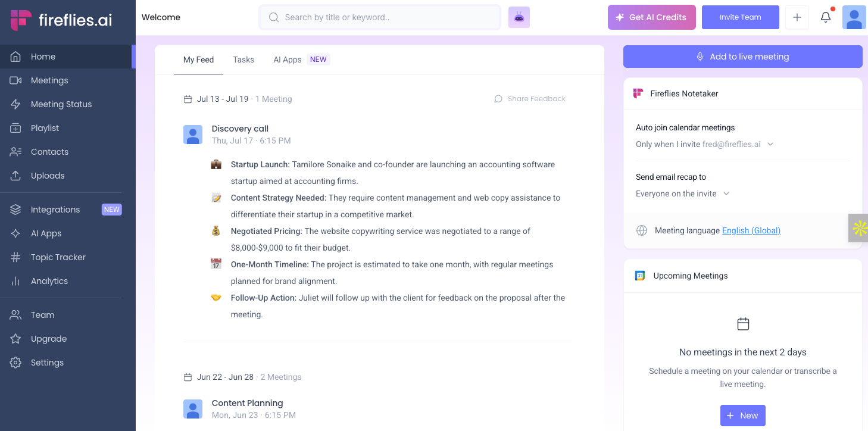The image size is (868, 431).
Task: Click the calendar icon beside Jul 13 - Jul 19
Action: [188, 99]
